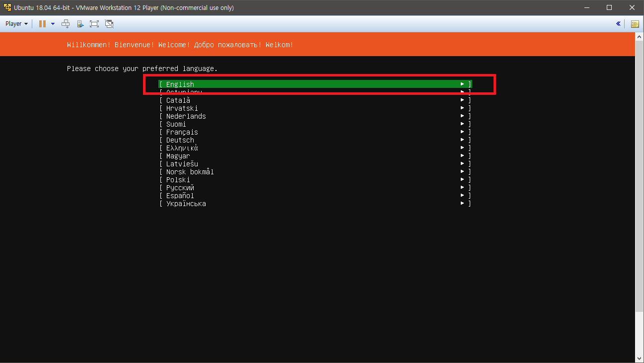Click the arrow at the Latviešu row
Screen dimensions: 644x363
[x=462, y=164]
